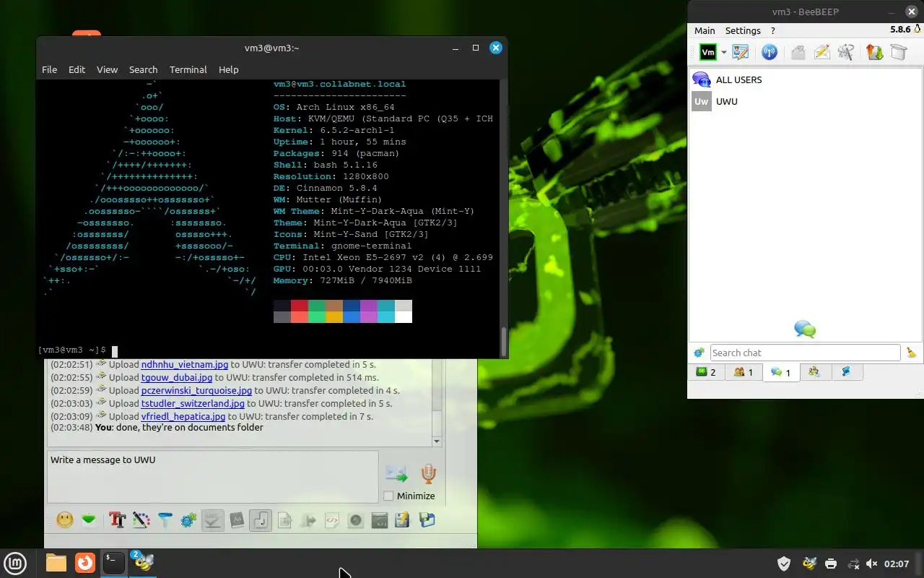The height and width of the screenshot is (578, 924).
Task: Toggle the Minimize checkbox
Action: [x=388, y=496]
